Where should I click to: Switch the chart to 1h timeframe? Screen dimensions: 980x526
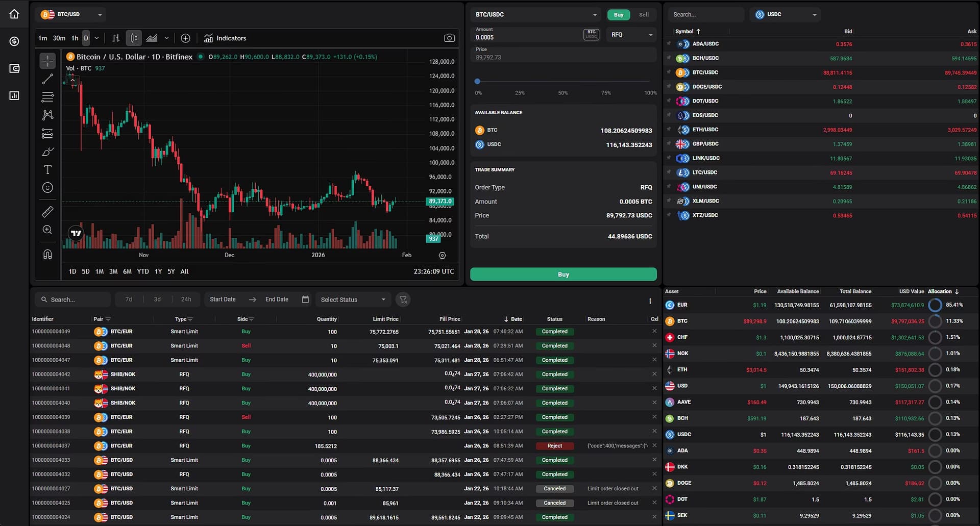pos(75,38)
